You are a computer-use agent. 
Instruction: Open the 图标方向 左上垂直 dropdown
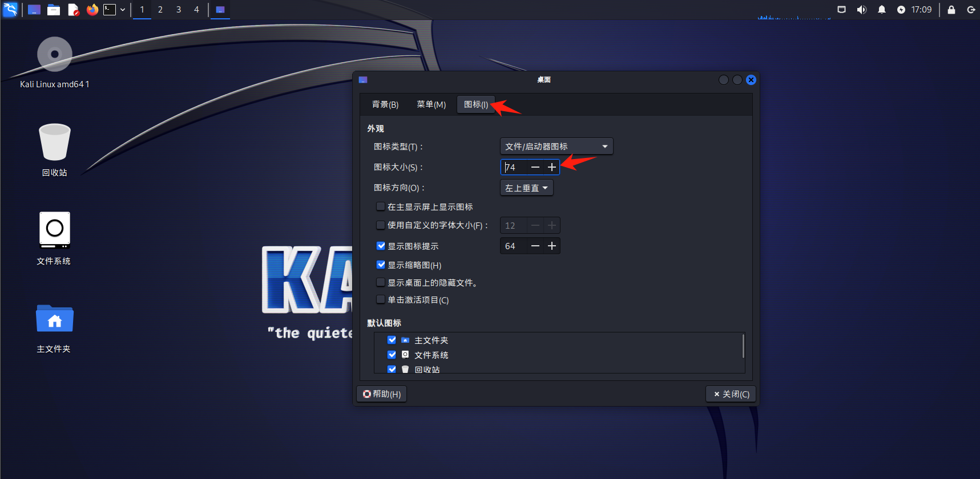[x=526, y=188]
